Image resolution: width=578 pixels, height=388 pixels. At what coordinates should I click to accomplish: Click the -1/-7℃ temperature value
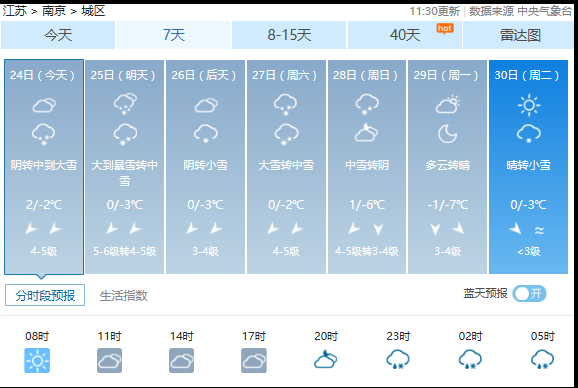(448, 205)
